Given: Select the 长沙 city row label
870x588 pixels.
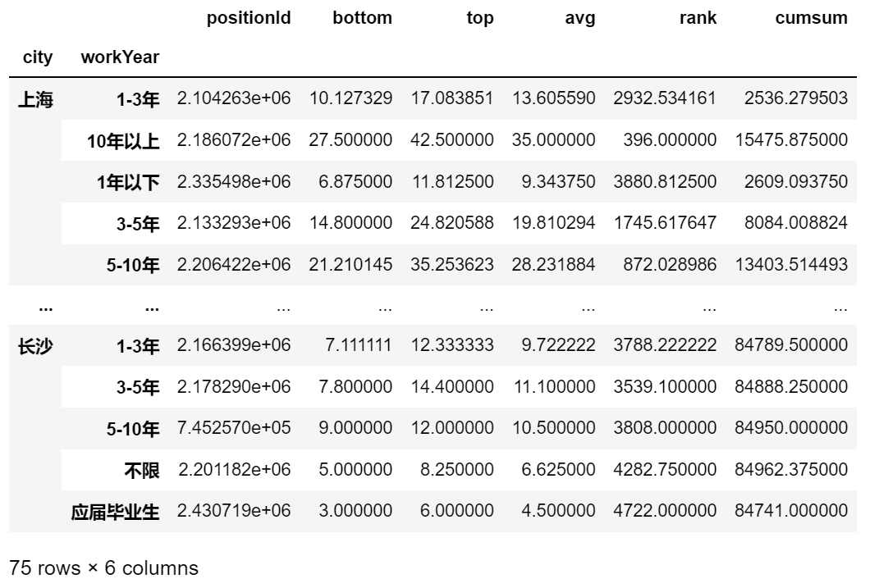Looking at the screenshot, I should tap(35, 346).
